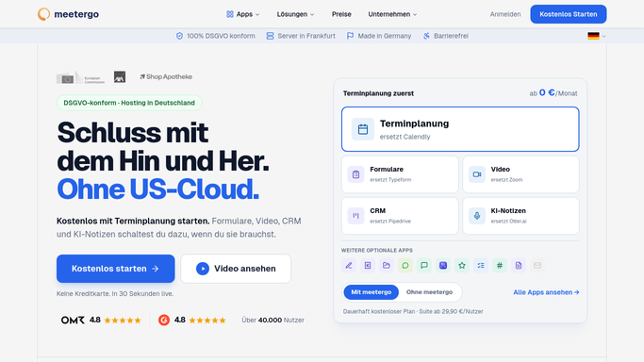This screenshot has height=362, width=644.
Task: Follow the Alle Apps ansehen link
Action: pos(546,292)
